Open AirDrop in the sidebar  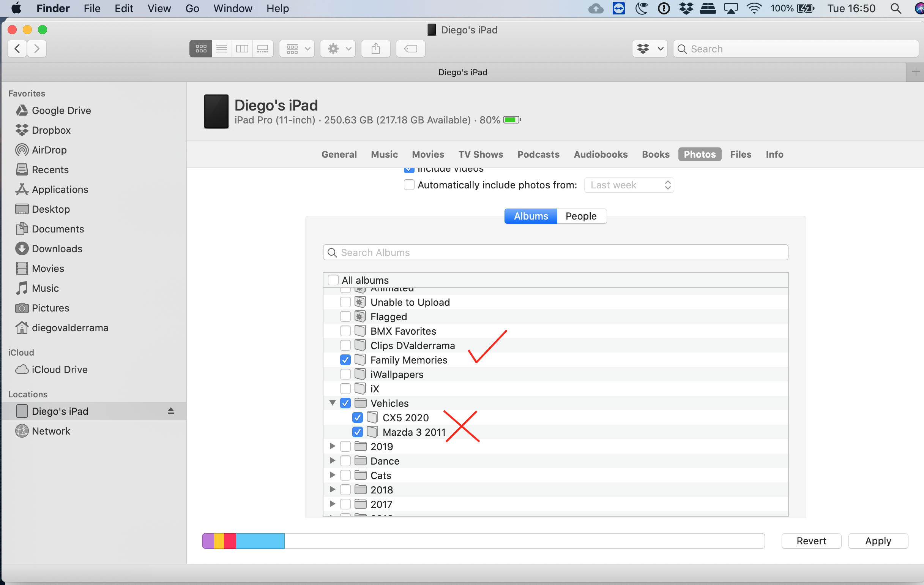49,150
